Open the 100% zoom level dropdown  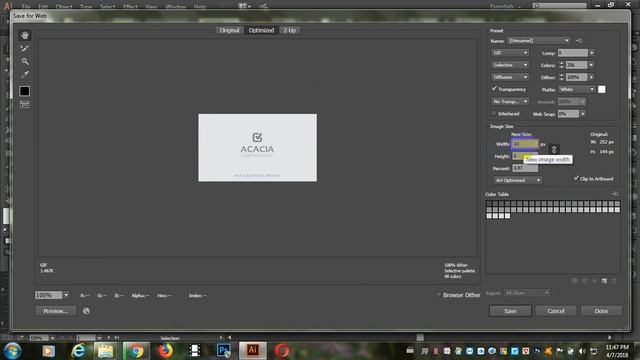tap(66, 295)
